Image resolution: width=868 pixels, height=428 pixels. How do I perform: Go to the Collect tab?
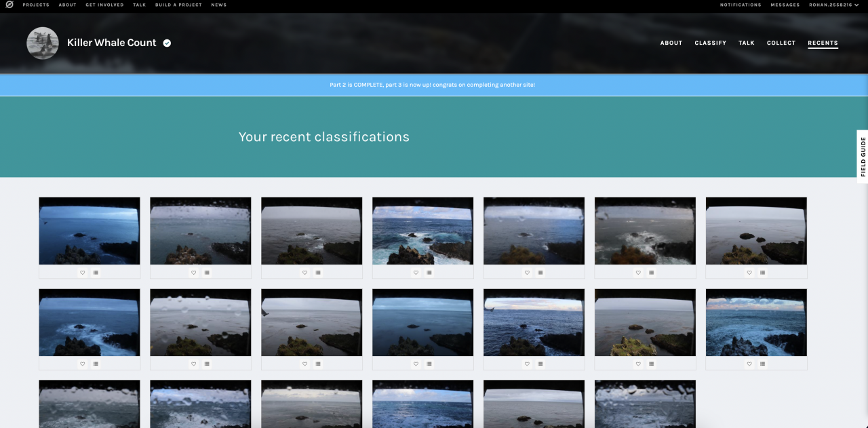[x=781, y=43]
